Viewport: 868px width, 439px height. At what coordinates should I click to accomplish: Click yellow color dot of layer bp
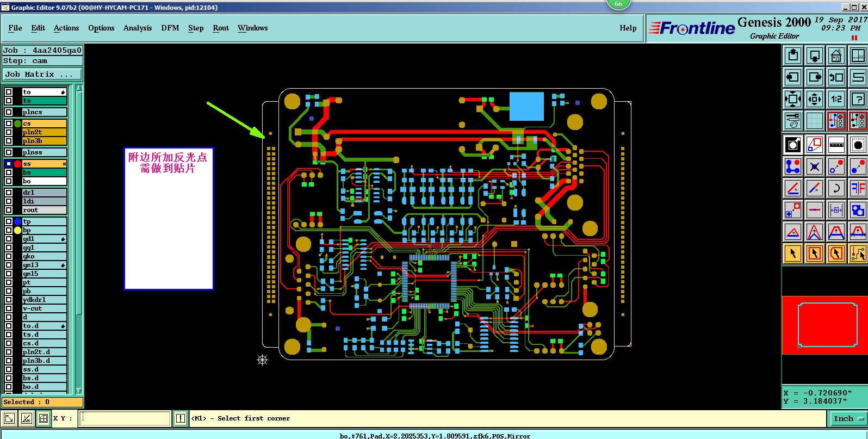[17, 230]
